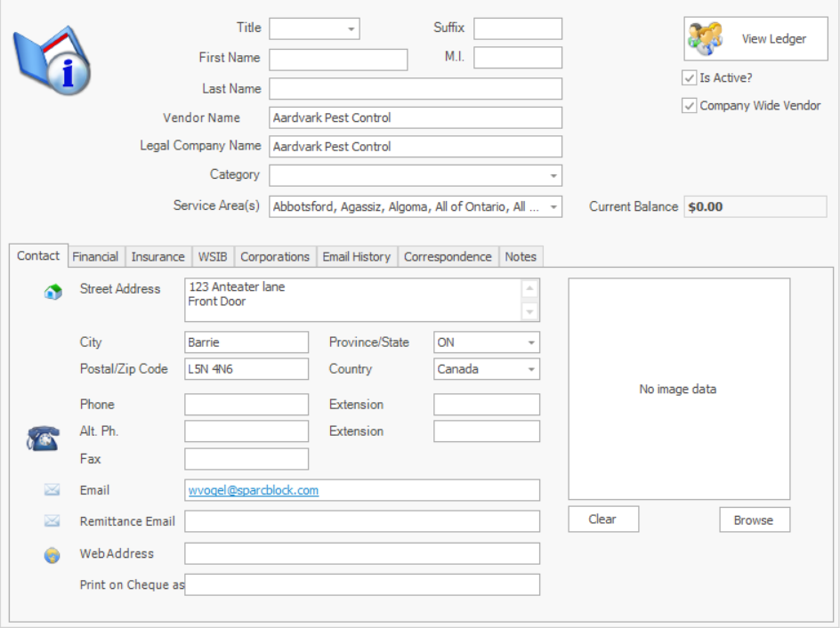Open the Notes tab
Viewport: 840px width, 628px height.
click(x=521, y=257)
